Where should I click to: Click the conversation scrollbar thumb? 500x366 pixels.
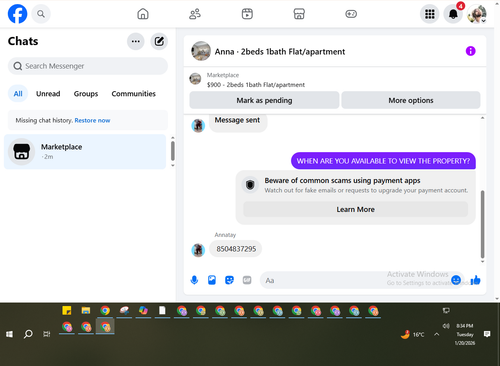(482, 224)
